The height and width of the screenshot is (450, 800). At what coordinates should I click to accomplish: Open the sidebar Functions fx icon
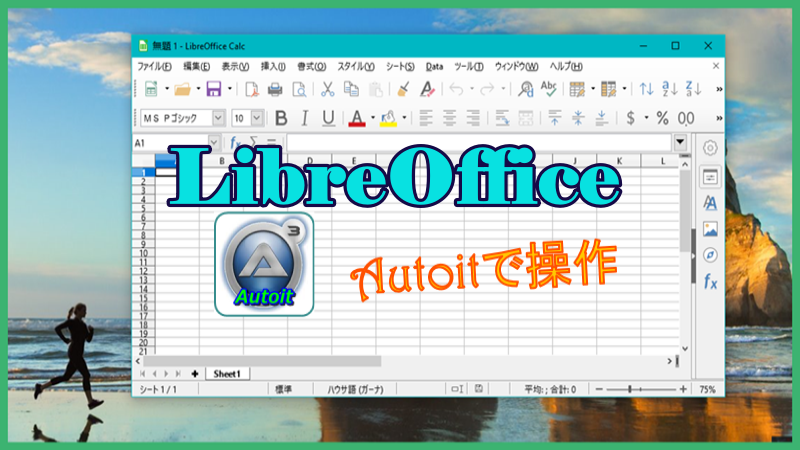[x=710, y=282]
